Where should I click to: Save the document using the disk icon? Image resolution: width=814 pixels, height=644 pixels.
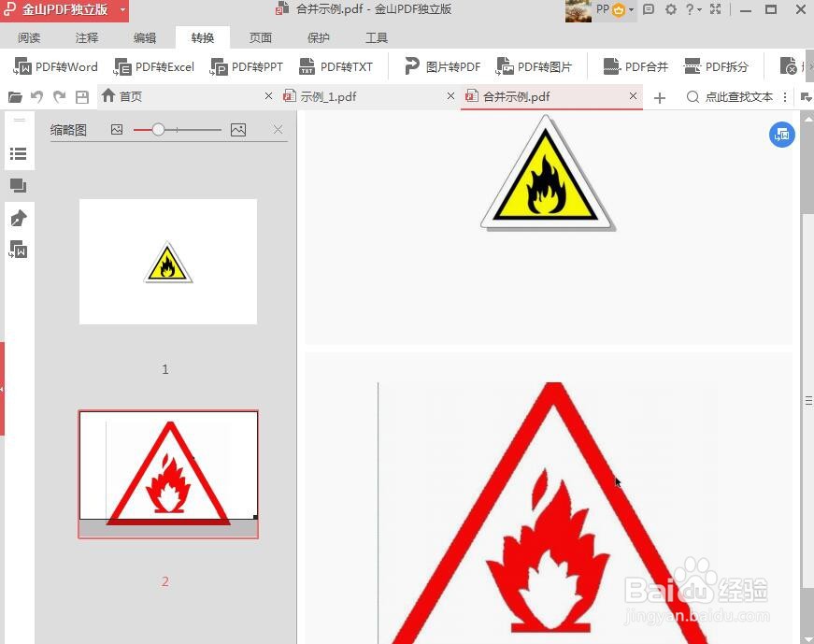[x=82, y=97]
